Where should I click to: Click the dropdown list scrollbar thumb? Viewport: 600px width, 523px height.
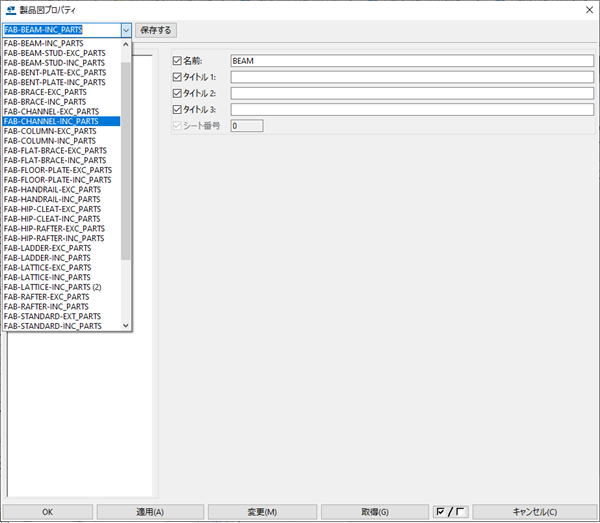pyautogui.click(x=126, y=161)
